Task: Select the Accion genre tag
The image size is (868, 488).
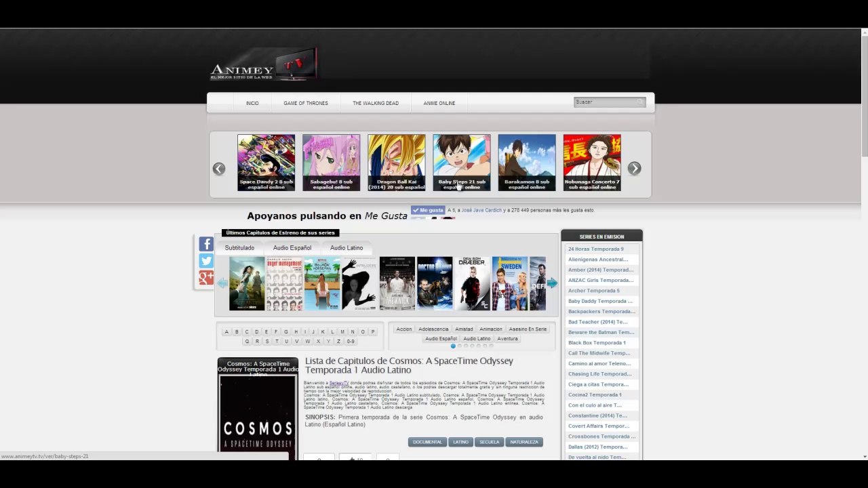Action: click(404, 329)
